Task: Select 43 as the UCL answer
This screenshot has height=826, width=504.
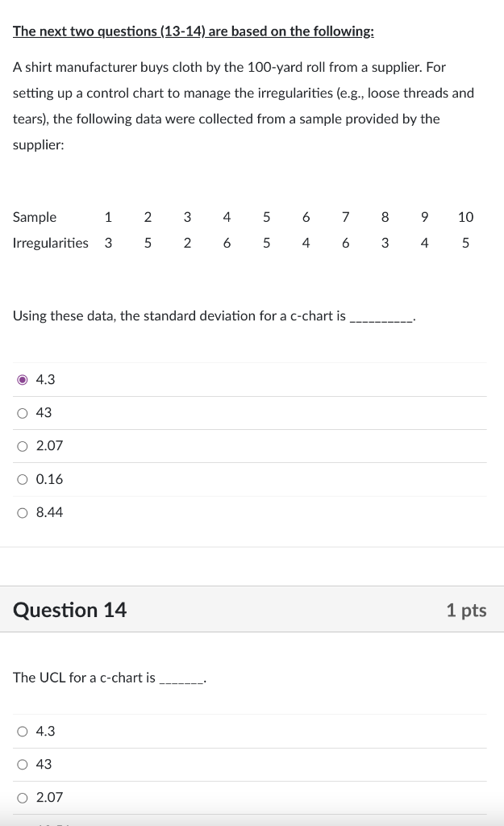Action: pyautogui.click(x=22, y=764)
